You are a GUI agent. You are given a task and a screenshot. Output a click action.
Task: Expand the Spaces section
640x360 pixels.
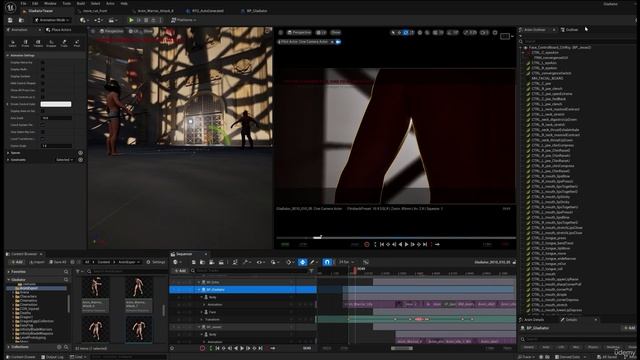click(8, 153)
